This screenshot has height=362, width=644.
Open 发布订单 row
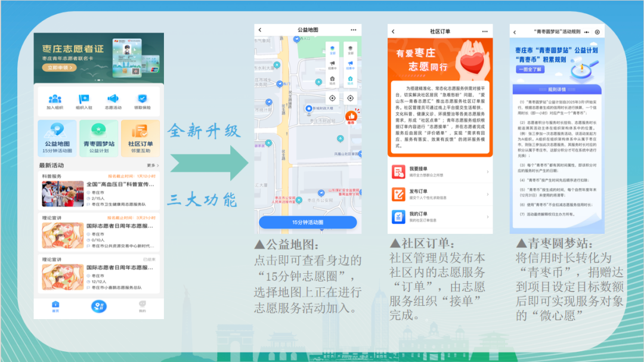[x=440, y=194]
